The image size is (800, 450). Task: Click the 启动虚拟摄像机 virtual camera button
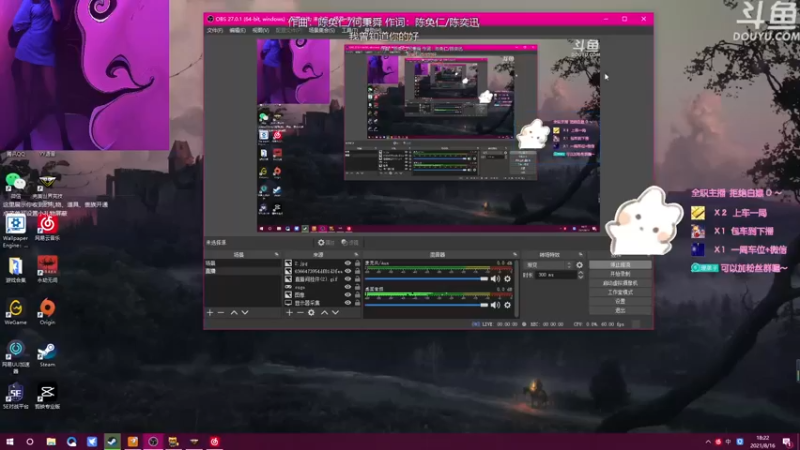tap(620, 283)
